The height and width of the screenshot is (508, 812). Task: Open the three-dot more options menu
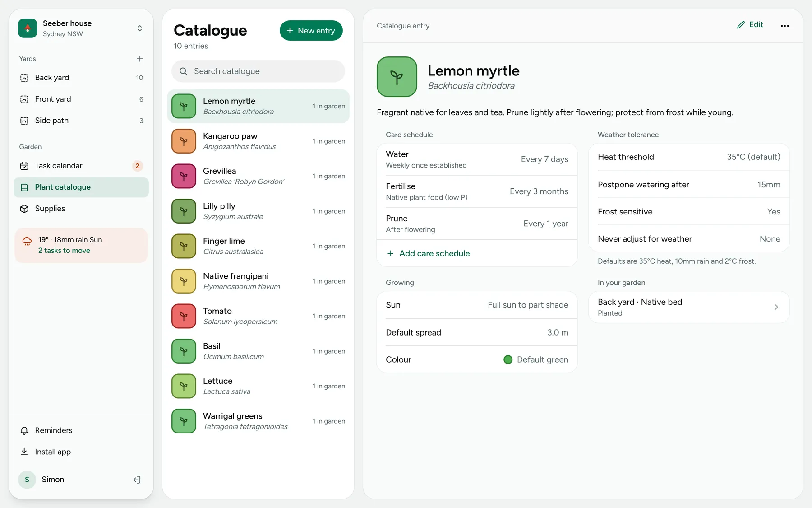[x=785, y=26]
